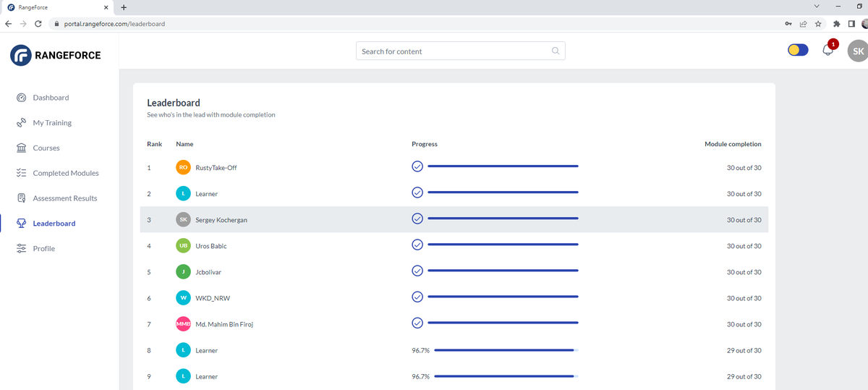
Task: Click the Name column header
Action: coord(184,144)
